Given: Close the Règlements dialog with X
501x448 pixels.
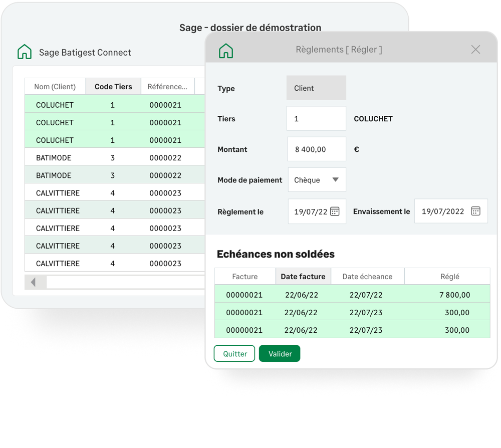Looking at the screenshot, I should (x=475, y=50).
